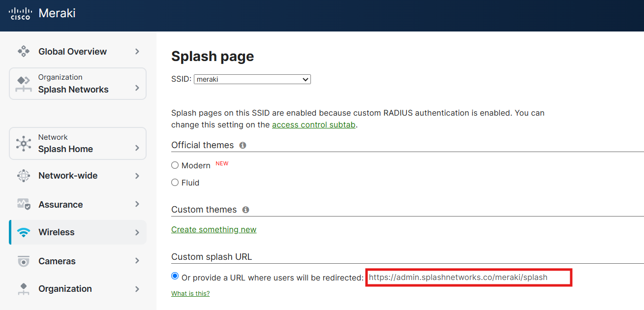Open the Assurance menu item
The height and width of the screenshot is (310, 644).
coord(78,204)
